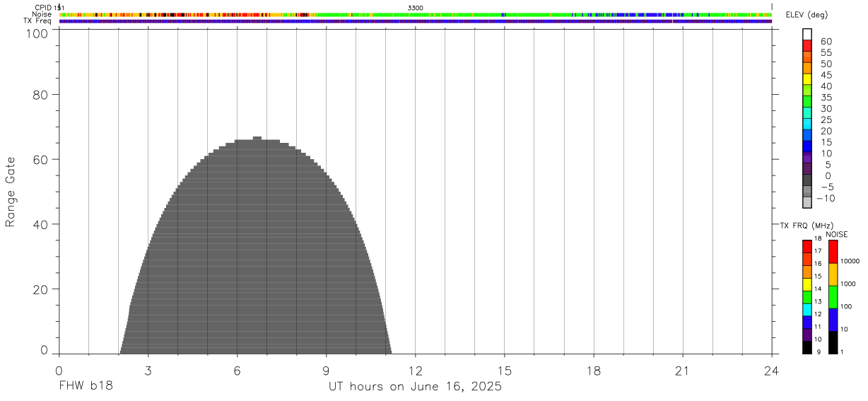Click the 'CPID 151' label at top
The width and height of the screenshot is (868, 401).
point(49,8)
